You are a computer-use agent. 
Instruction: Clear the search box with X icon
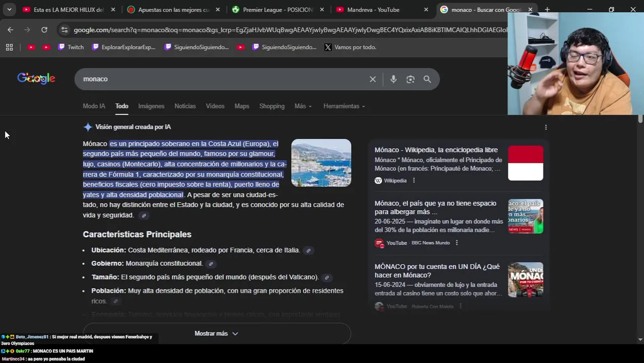tap(373, 79)
